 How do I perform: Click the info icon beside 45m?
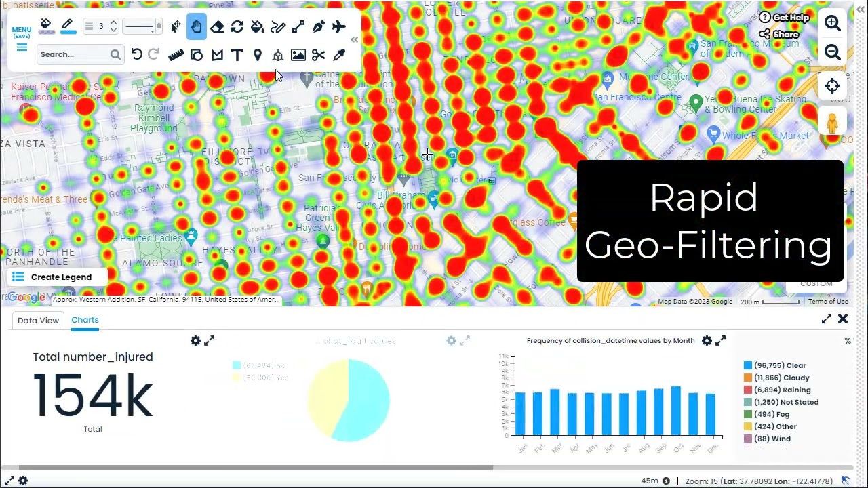(x=666, y=481)
